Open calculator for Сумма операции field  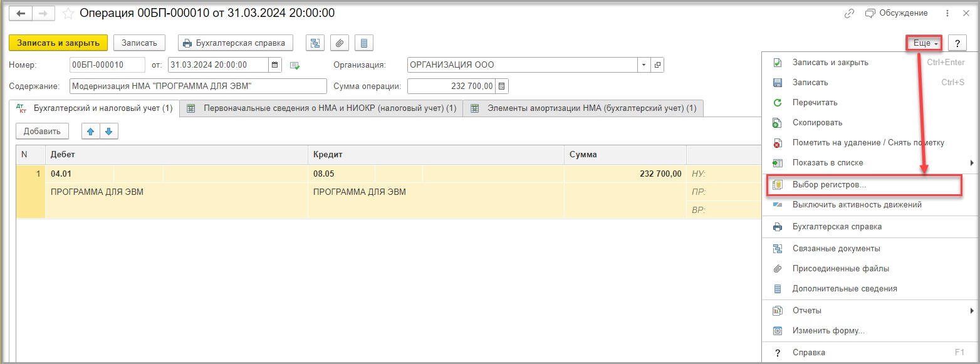click(x=502, y=86)
